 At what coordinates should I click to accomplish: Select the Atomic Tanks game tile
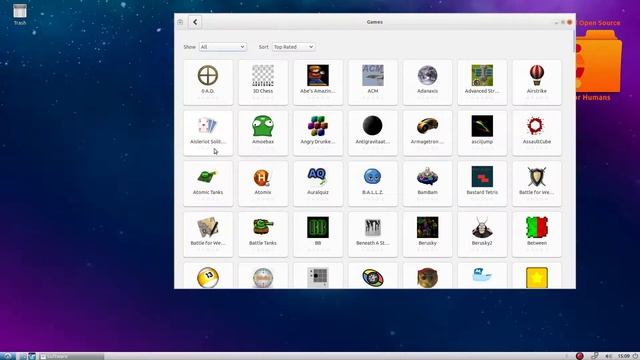pos(208,184)
